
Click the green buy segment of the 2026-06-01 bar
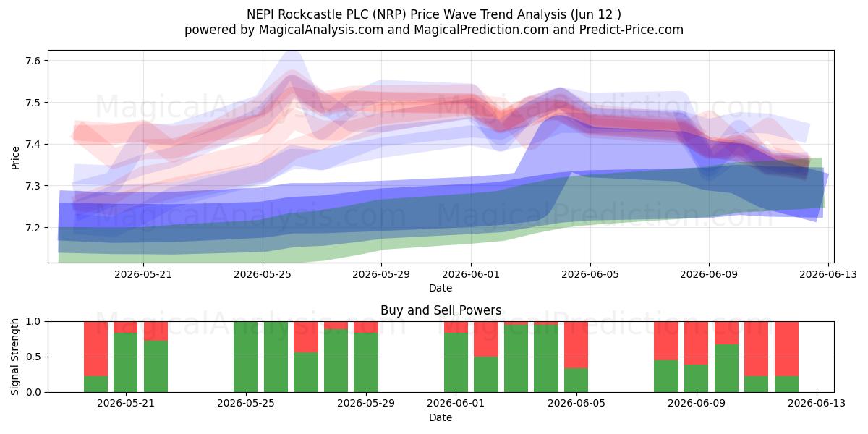[456, 362]
